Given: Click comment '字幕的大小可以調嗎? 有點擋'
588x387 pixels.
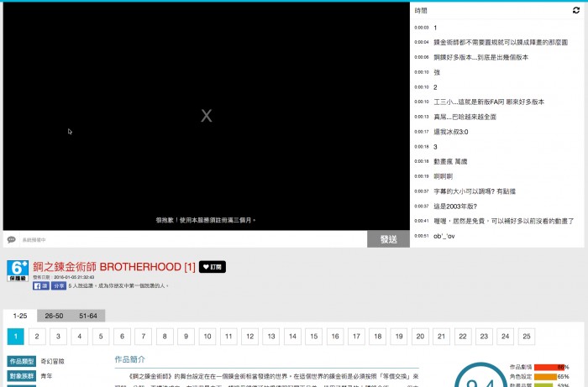Looking at the screenshot, I should coord(475,191).
